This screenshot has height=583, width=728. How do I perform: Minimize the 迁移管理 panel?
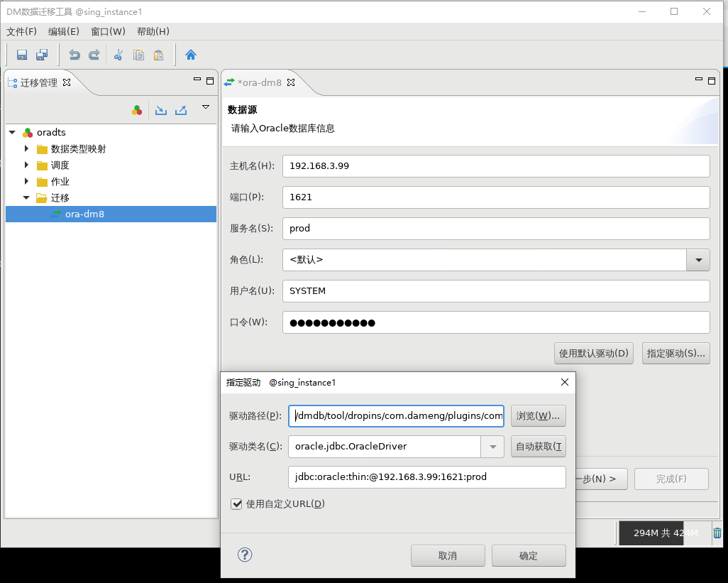click(x=197, y=80)
